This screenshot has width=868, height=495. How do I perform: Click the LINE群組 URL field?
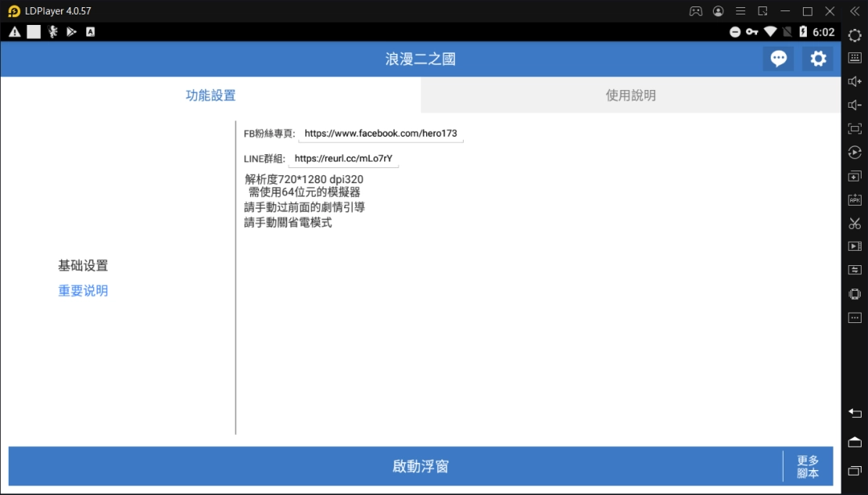click(x=343, y=158)
